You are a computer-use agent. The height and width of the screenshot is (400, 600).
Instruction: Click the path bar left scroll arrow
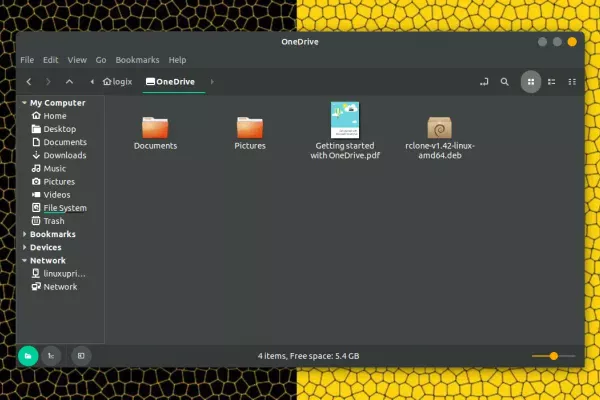click(92, 82)
